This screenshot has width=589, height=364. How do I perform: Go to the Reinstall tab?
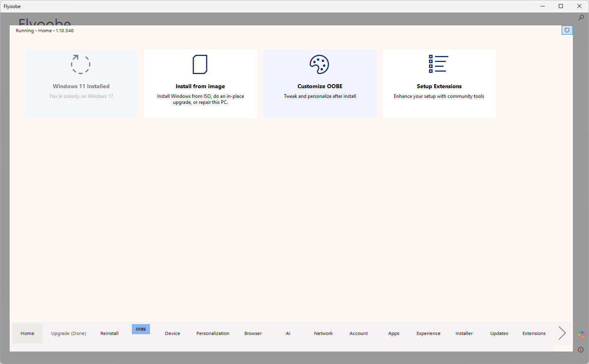pyautogui.click(x=109, y=333)
